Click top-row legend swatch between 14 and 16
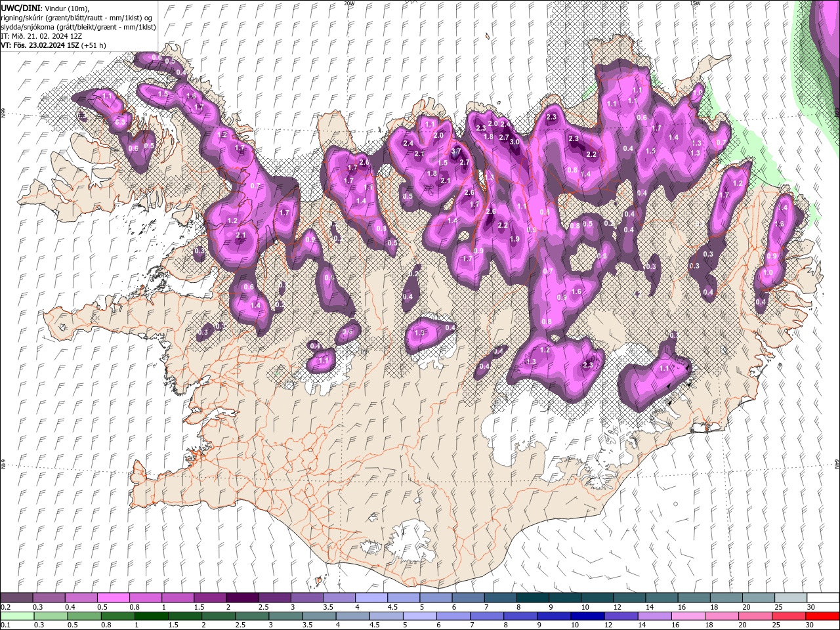This screenshot has height=630, width=840. (x=661, y=598)
